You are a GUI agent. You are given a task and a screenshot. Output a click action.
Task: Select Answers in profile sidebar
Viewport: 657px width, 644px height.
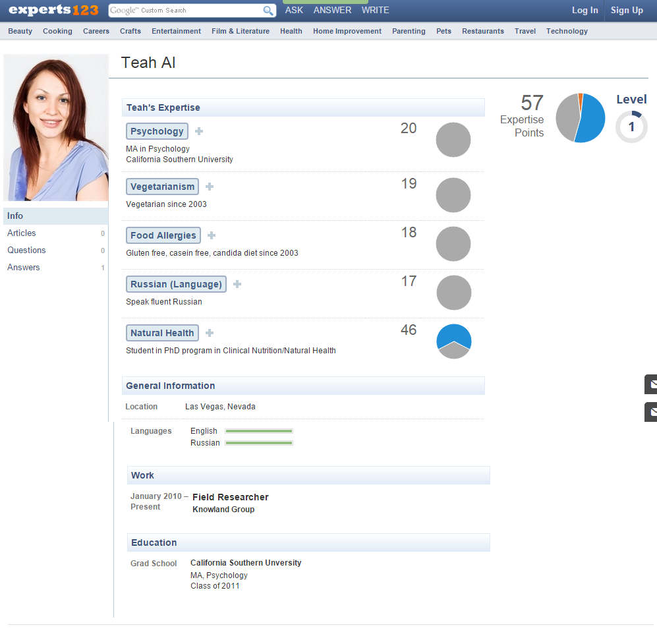[56, 268]
